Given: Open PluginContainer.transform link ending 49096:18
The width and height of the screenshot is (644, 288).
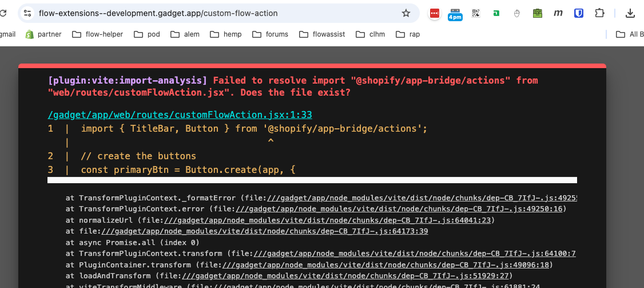Looking at the screenshot, I should click(385, 265).
